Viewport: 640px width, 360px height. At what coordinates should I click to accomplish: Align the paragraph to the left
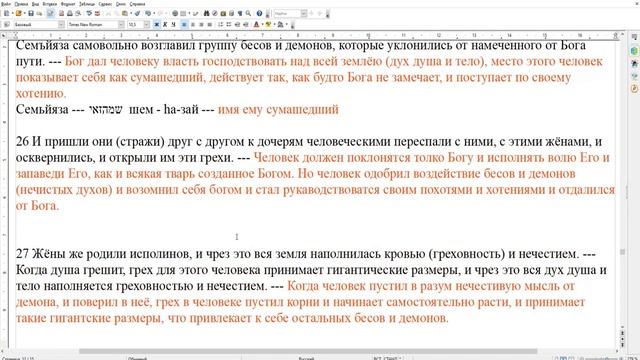click(x=184, y=24)
